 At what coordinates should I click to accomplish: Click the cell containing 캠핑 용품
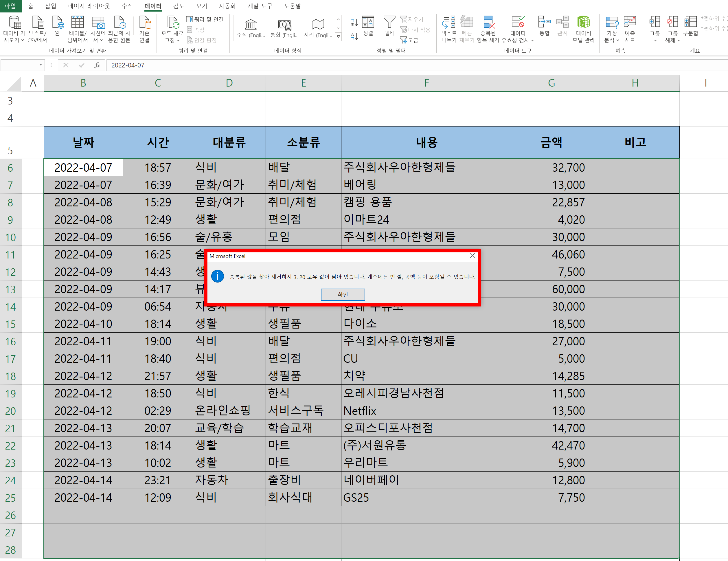tap(426, 202)
